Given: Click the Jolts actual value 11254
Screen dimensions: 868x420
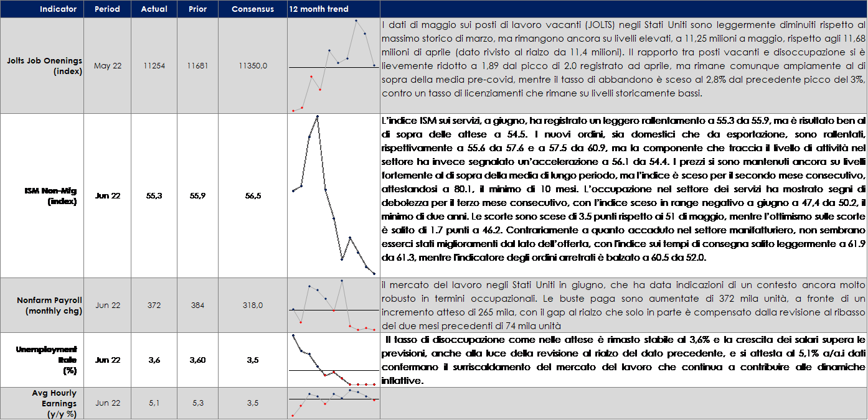Looking at the screenshot, I should coord(154,65).
